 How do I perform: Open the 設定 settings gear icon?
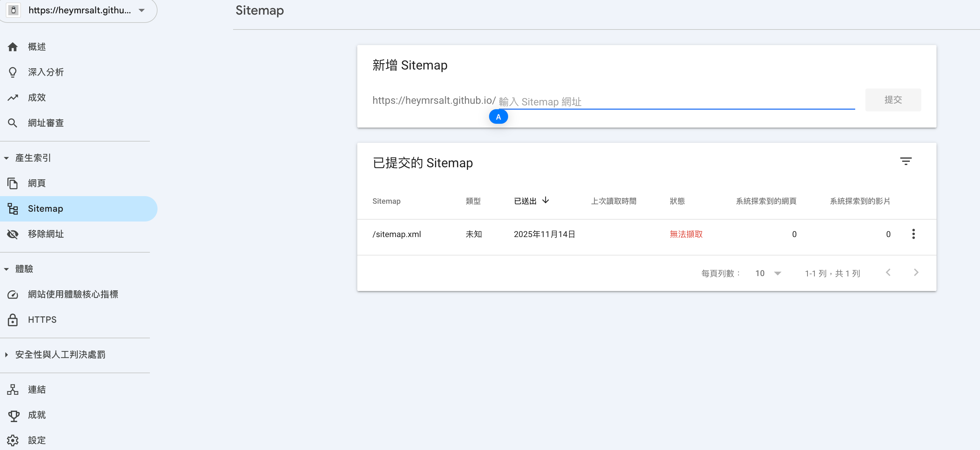(13, 440)
